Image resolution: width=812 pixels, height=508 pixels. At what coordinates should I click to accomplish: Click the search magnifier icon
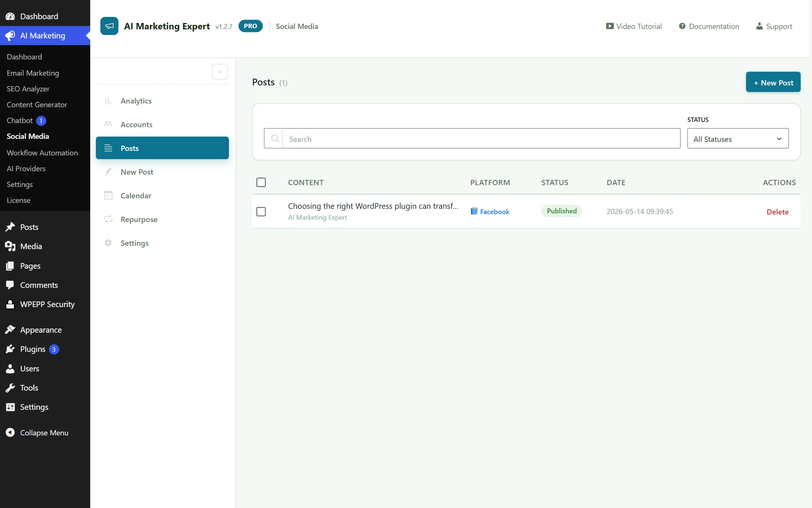tap(275, 138)
